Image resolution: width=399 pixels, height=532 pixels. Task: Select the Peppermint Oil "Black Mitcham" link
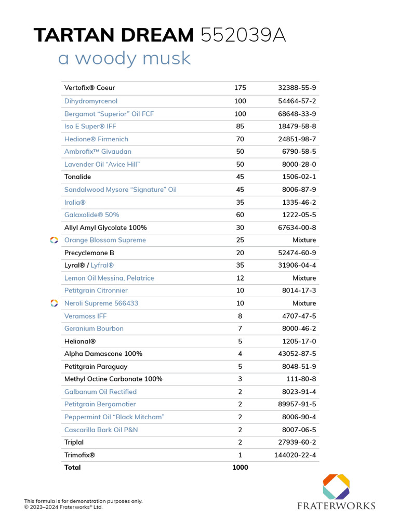(114, 417)
